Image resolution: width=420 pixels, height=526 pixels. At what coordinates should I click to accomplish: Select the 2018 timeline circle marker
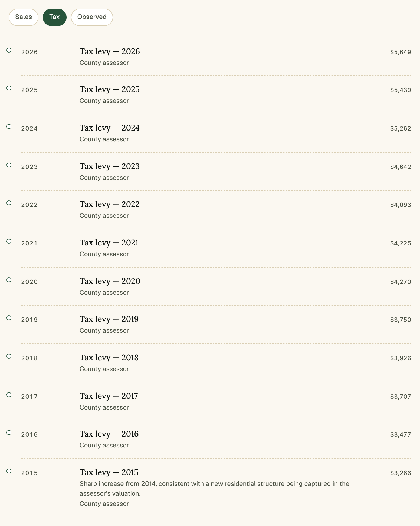[x=9, y=356]
